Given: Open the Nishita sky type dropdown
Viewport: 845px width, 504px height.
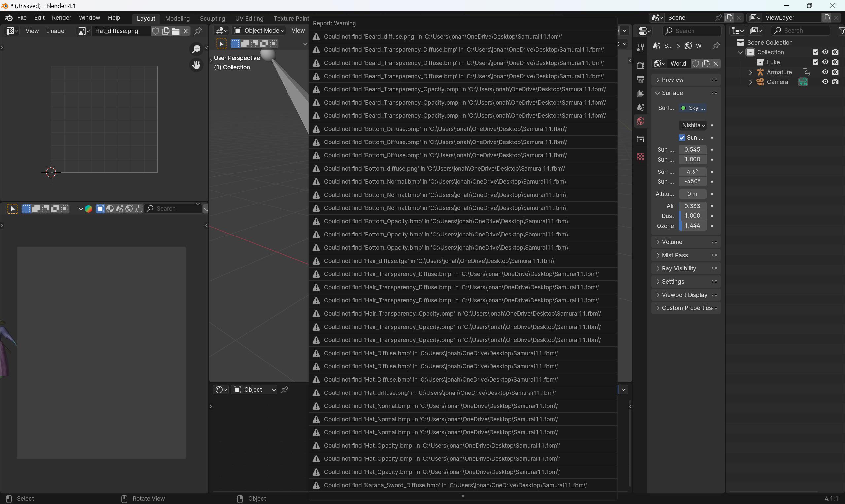Looking at the screenshot, I should click(693, 125).
